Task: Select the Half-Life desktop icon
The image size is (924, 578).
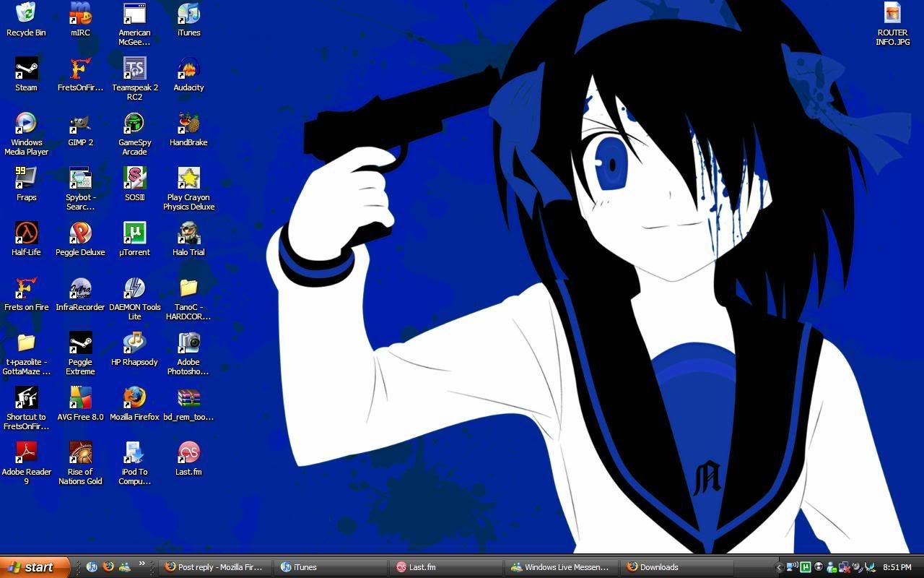Action: click(x=26, y=239)
